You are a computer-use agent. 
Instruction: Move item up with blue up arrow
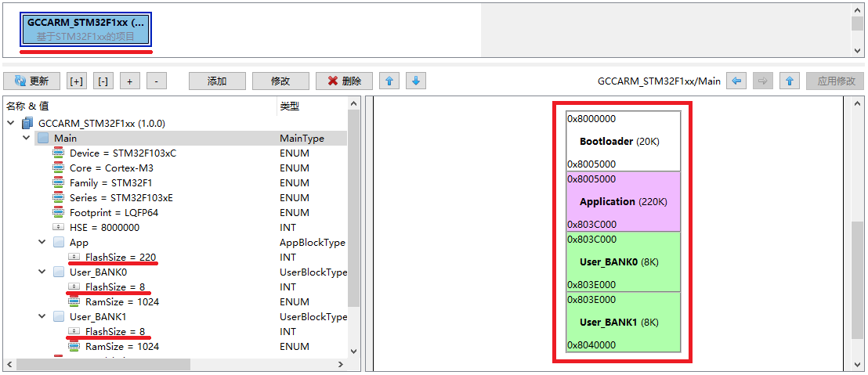point(389,81)
